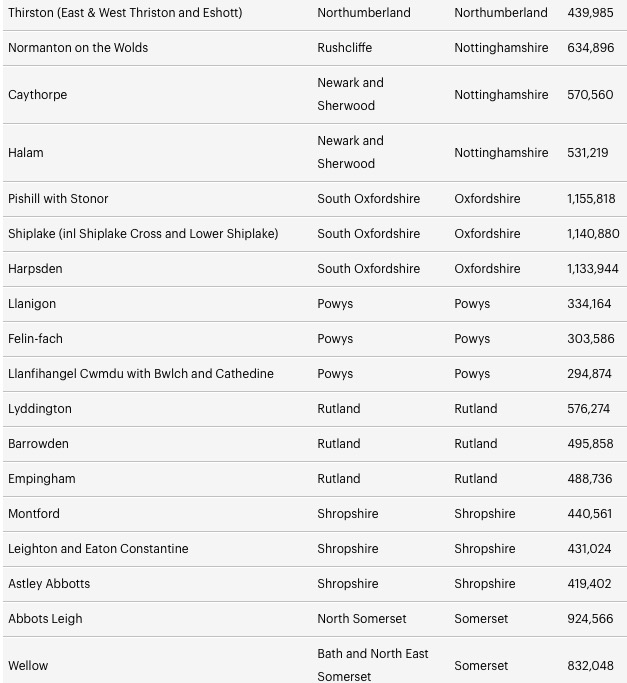Click the Shiplake parish name text

pos(143,233)
